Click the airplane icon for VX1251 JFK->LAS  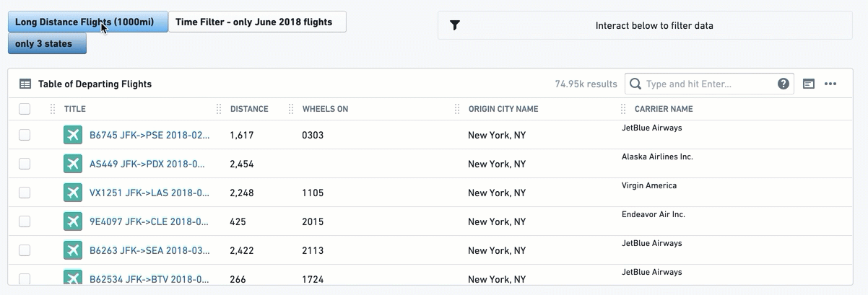coord(73,193)
